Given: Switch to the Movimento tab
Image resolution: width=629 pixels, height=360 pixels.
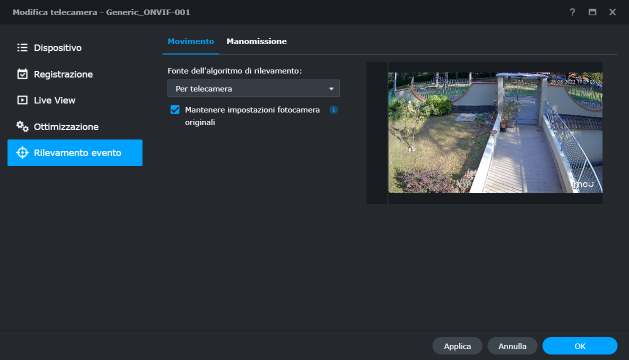Looking at the screenshot, I should point(191,41).
